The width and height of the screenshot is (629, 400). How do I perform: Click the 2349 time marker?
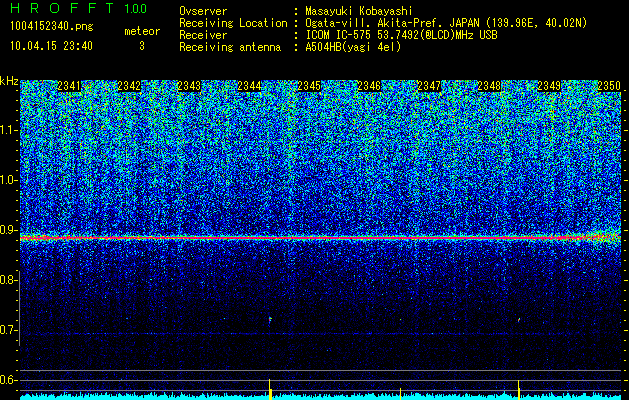click(549, 86)
